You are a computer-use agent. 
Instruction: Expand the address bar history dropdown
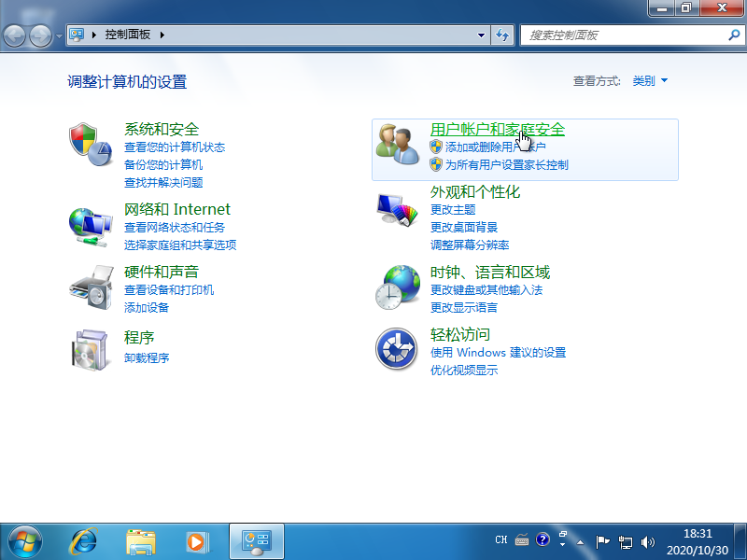[x=481, y=35]
